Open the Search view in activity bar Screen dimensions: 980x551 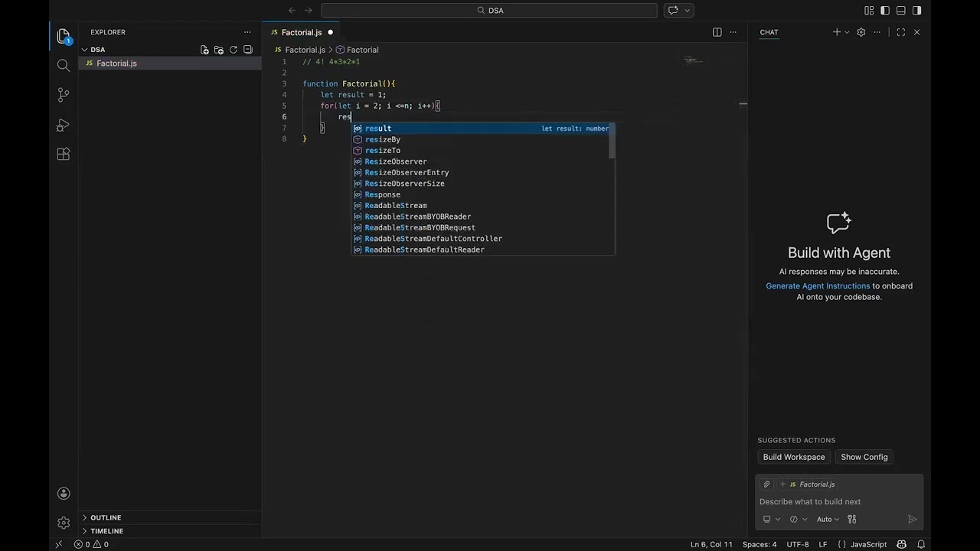(x=64, y=66)
